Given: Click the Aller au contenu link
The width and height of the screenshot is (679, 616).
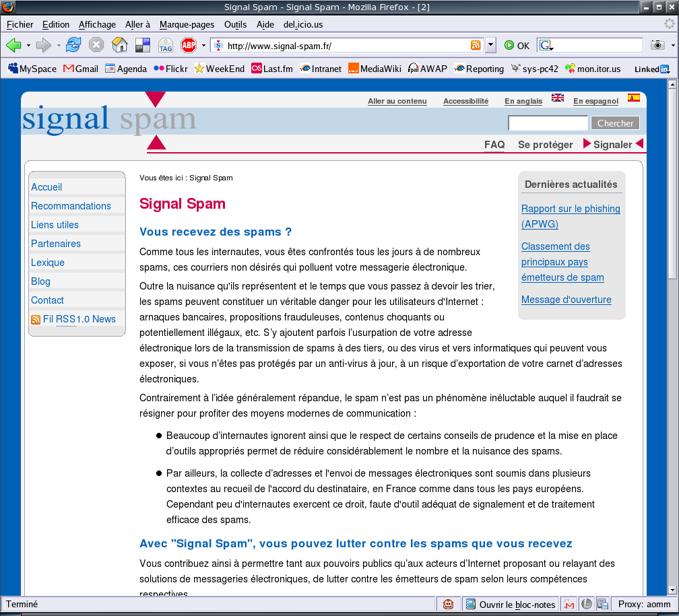Looking at the screenshot, I should [397, 101].
